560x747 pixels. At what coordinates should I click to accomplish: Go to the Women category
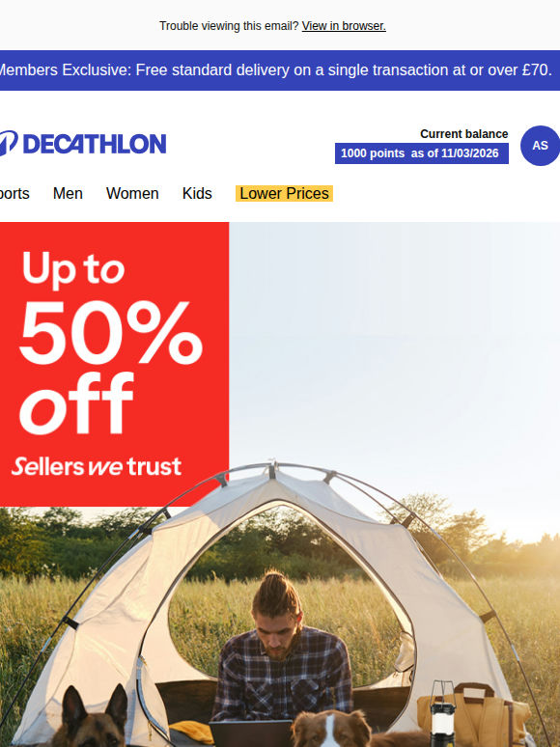tap(132, 193)
